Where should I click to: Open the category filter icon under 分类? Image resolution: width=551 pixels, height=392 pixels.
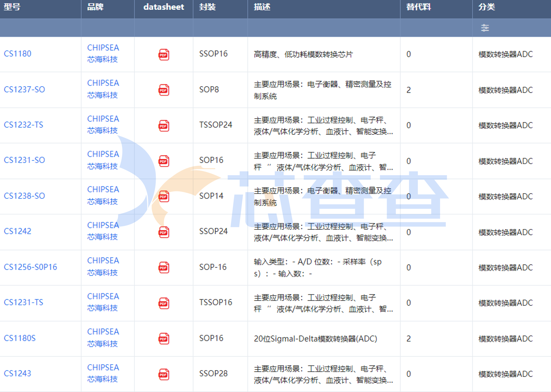pyautogui.click(x=485, y=28)
